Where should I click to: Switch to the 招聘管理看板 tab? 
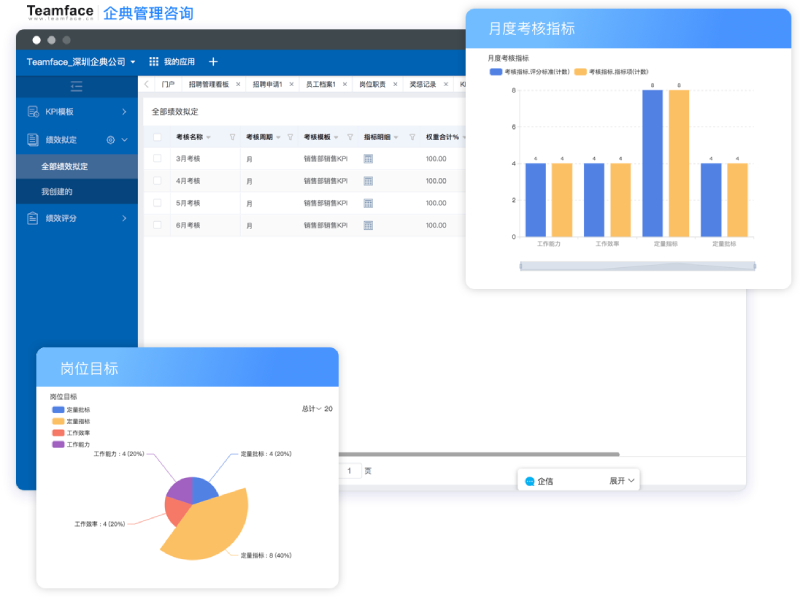point(209,85)
